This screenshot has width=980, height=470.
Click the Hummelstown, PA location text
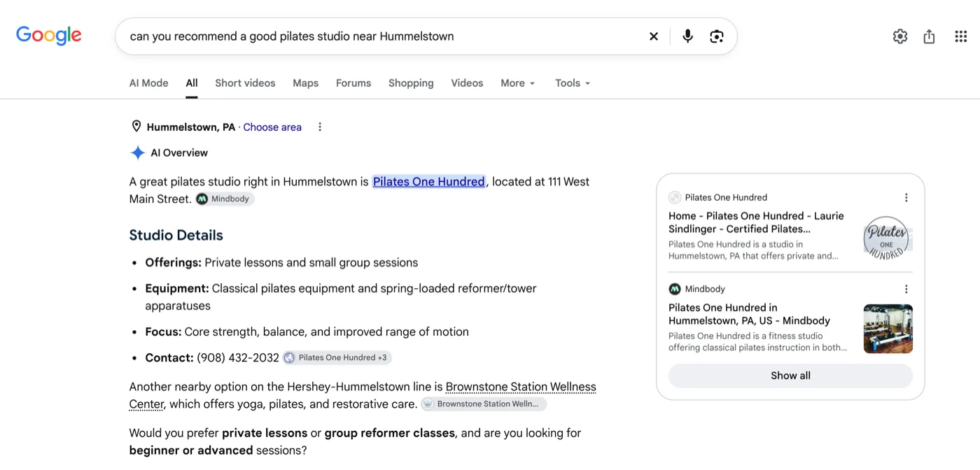pos(191,127)
